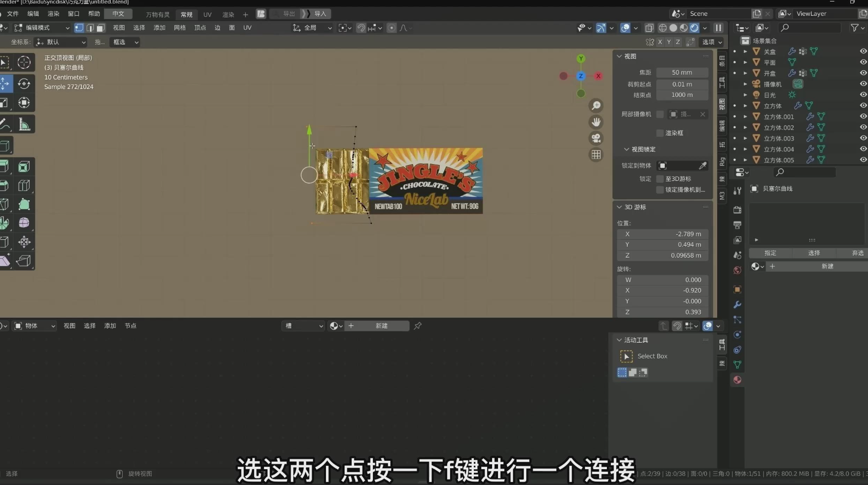Select the Smooth Vertices tool
868x485 pixels.
(24, 223)
